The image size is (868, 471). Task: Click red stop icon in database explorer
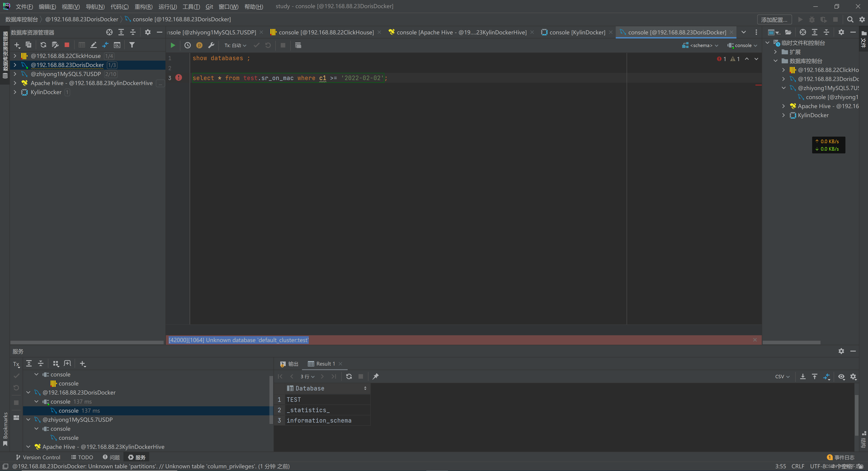click(67, 45)
